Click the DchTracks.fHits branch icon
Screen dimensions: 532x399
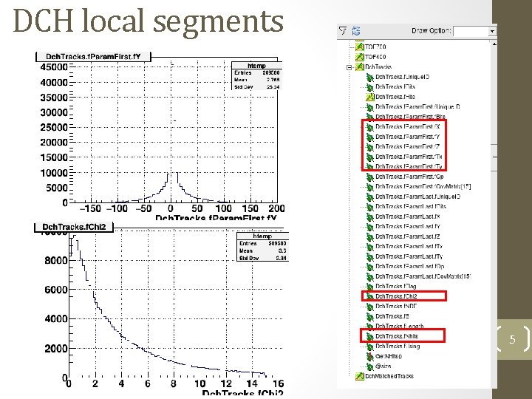[370, 97]
